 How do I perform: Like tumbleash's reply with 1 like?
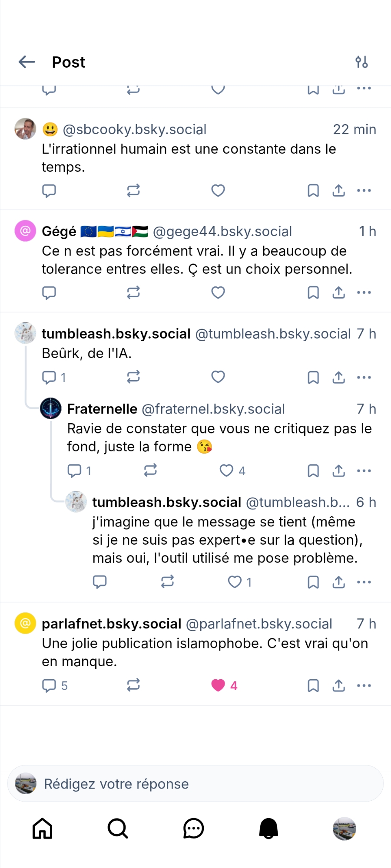click(x=235, y=582)
